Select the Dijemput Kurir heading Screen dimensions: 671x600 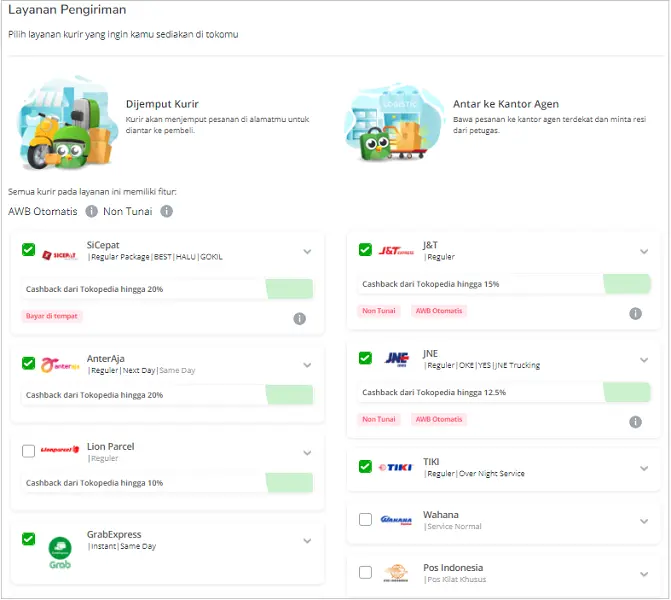pyautogui.click(x=162, y=104)
